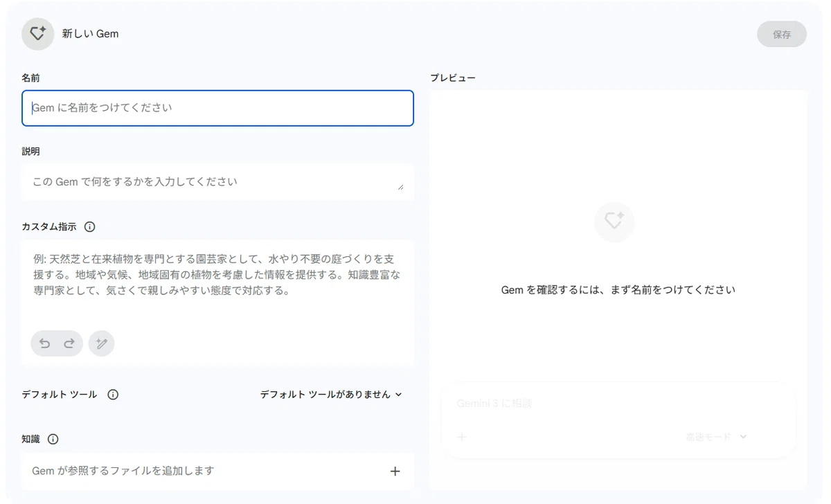Click the 名前 field label
Screen dimensions: 831x504
click(30, 78)
